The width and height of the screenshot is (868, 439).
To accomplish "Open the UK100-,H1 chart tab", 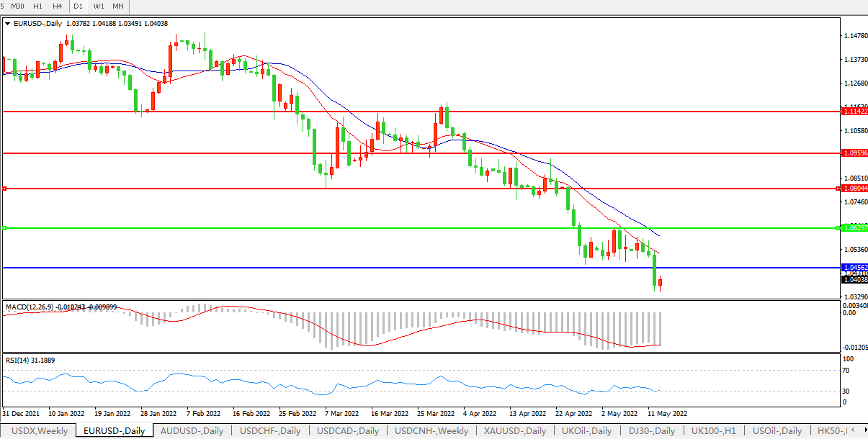I will pyautogui.click(x=714, y=431).
